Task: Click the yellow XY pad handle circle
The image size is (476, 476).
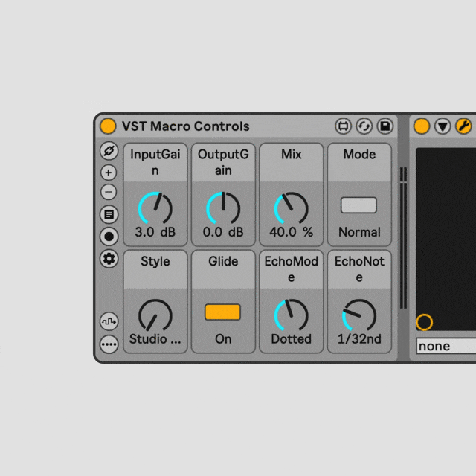Action: (x=424, y=322)
